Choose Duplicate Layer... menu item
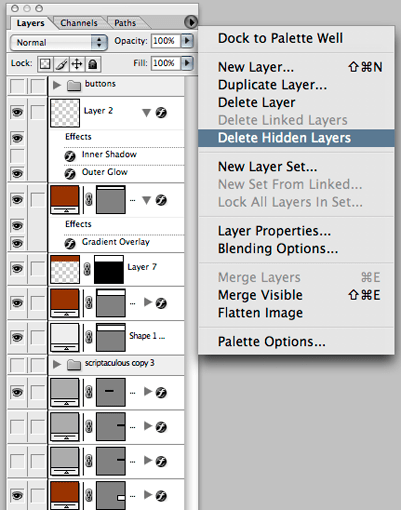 click(x=296, y=85)
